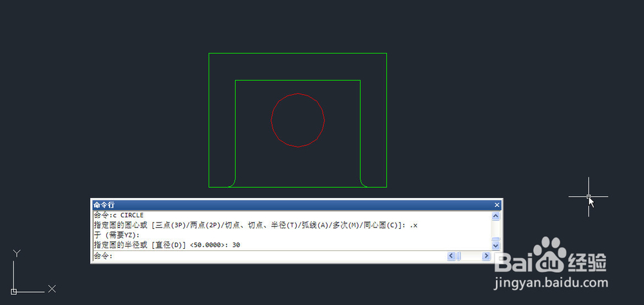The width and height of the screenshot is (644, 305).
Task: Click the UCS origin icon square
Action: point(14,292)
